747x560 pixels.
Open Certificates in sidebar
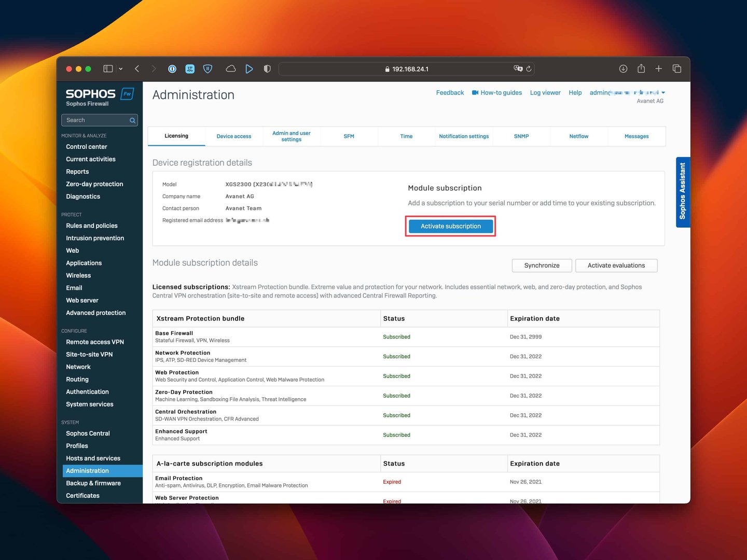tap(82, 495)
